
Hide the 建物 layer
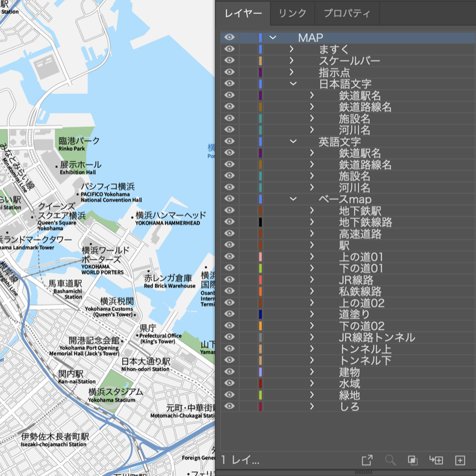point(230,371)
